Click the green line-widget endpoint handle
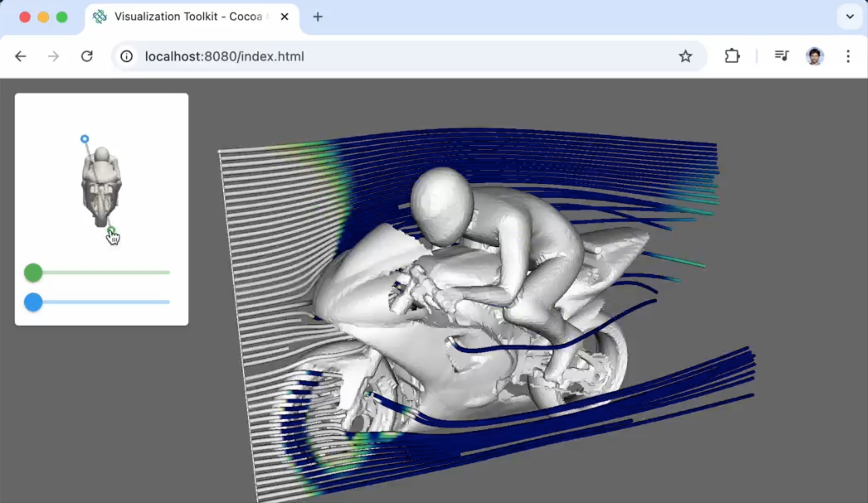This screenshot has height=503, width=868. (111, 231)
